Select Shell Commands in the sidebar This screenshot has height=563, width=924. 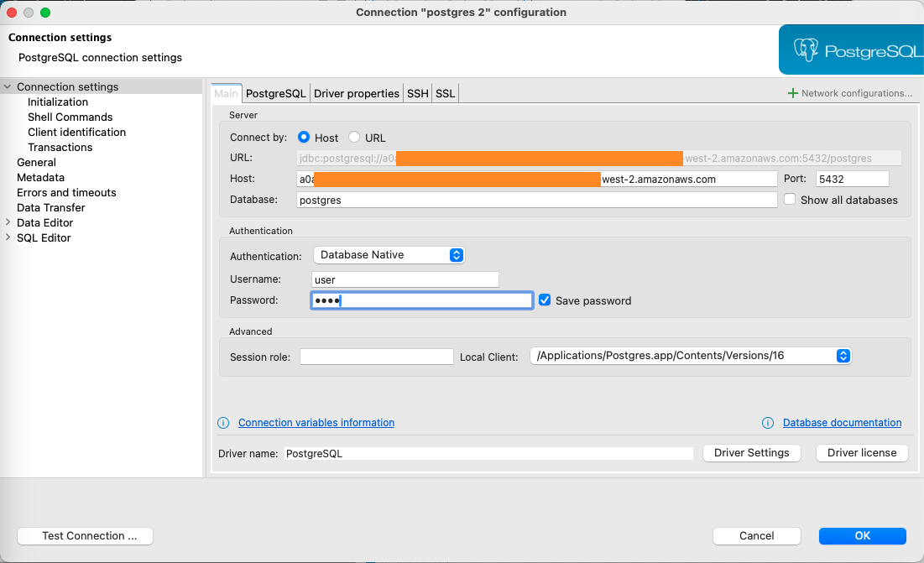click(70, 117)
